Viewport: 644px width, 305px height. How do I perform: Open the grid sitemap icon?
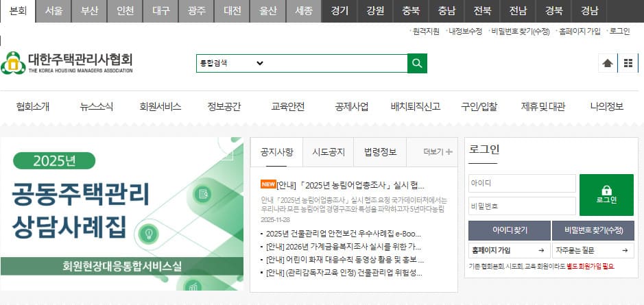click(628, 63)
